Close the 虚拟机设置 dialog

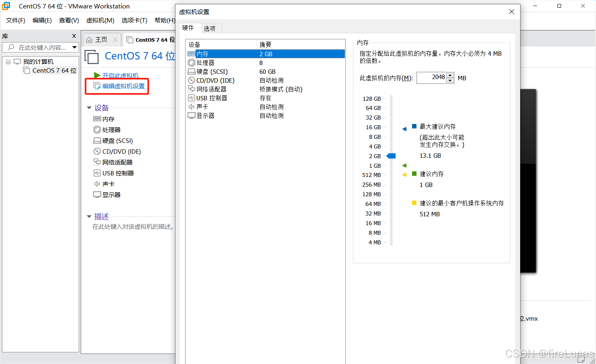(512, 12)
